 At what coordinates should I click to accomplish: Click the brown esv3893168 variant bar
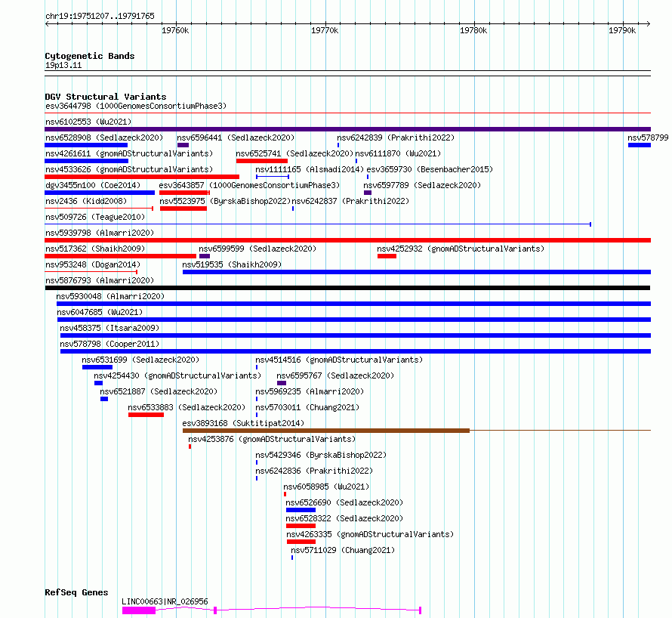click(326, 431)
